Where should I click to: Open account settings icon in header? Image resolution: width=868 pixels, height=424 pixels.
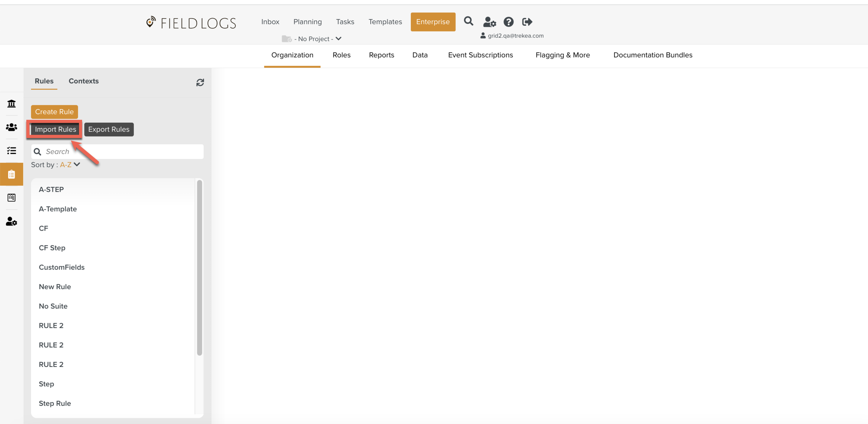(489, 22)
